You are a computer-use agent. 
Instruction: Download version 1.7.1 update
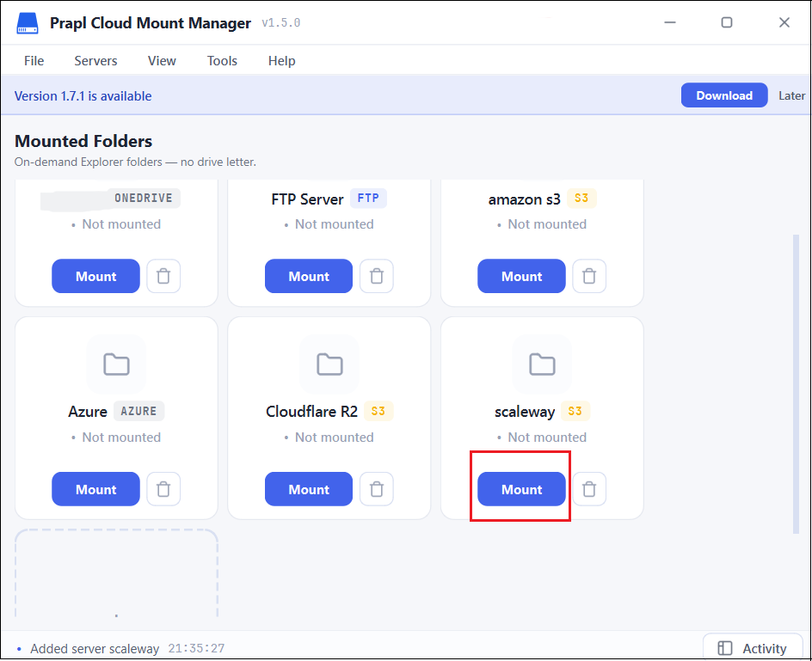[724, 95]
